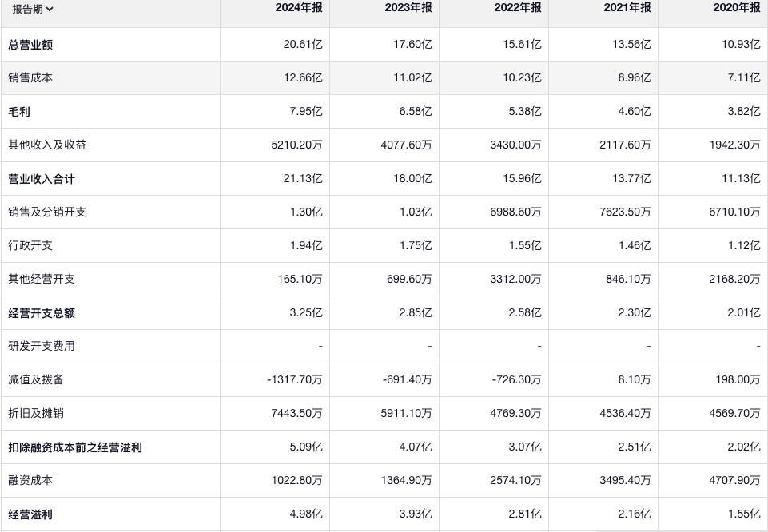The image size is (768, 532).
Task: Click the 减值及拨备 row label
Action: [36, 380]
